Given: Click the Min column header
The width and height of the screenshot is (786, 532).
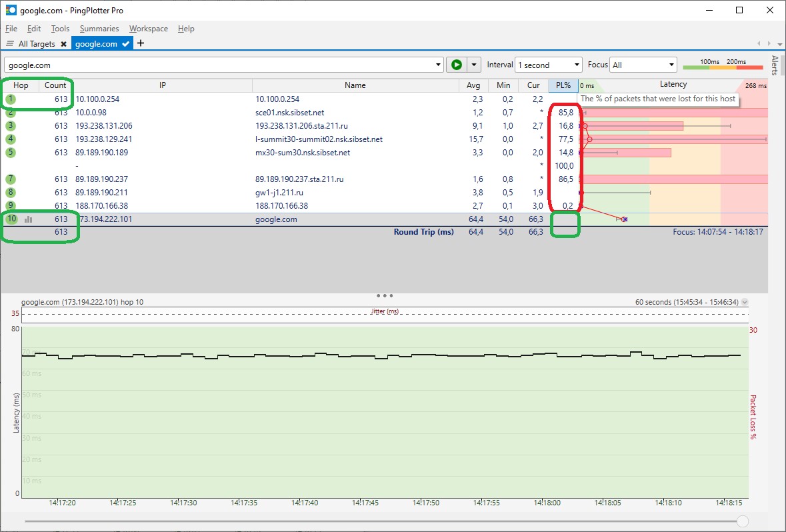Looking at the screenshot, I should [503, 85].
